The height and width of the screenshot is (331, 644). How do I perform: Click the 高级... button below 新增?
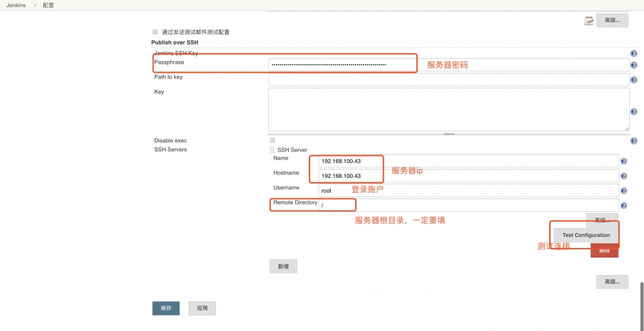[612, 282]
